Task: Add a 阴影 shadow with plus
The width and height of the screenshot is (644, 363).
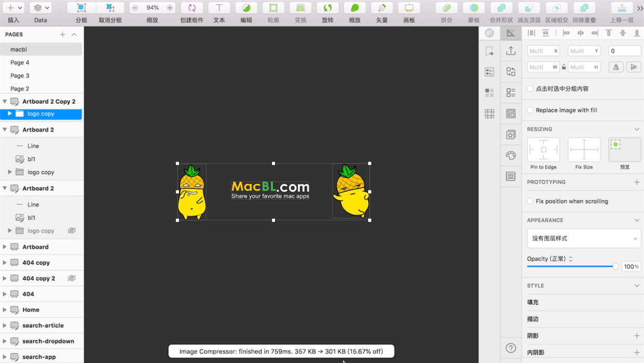Action: coord(637,336)
